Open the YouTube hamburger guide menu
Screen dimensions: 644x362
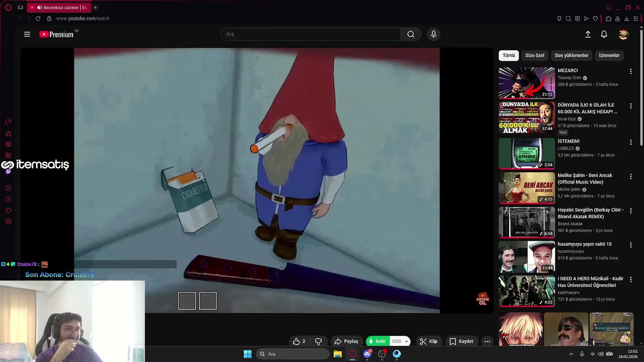tap(27, 34)
